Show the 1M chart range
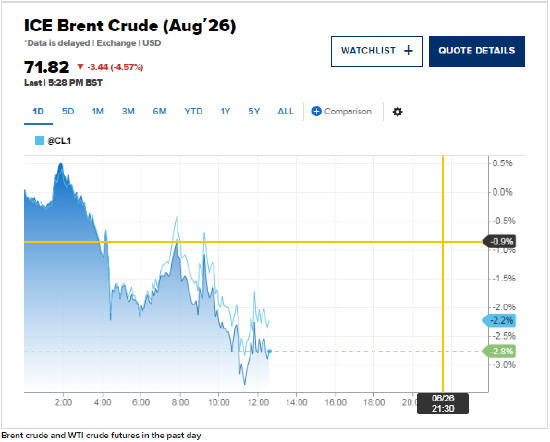Viewport: 550px width, 442px height. coord(98,112)
